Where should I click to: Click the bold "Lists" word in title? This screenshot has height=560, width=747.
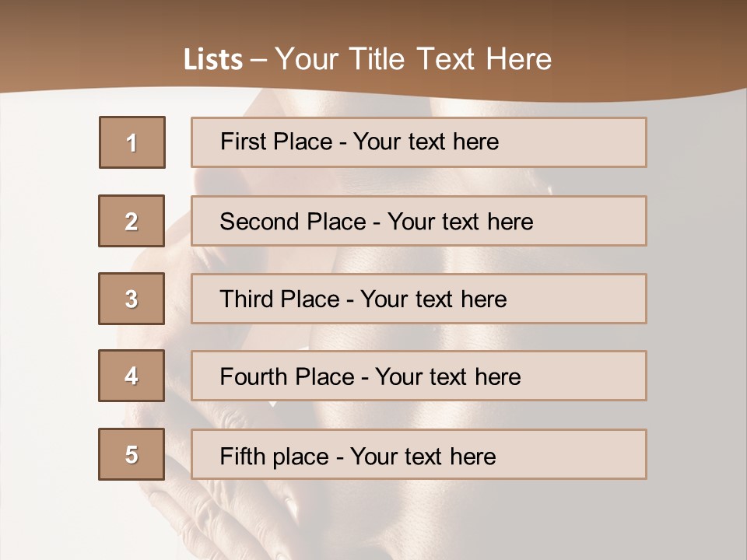pos(213,60)
